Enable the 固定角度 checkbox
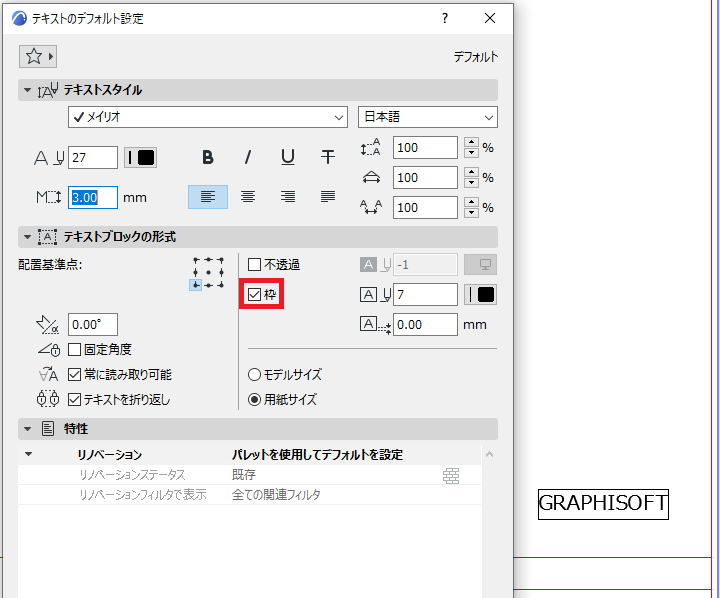 (x=74, y=350)
